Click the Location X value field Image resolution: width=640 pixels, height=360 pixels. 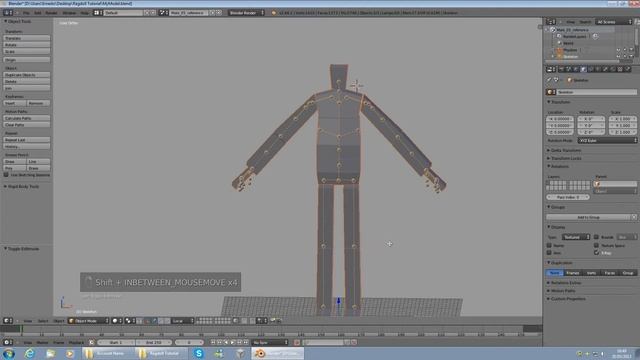click(560, 119)
